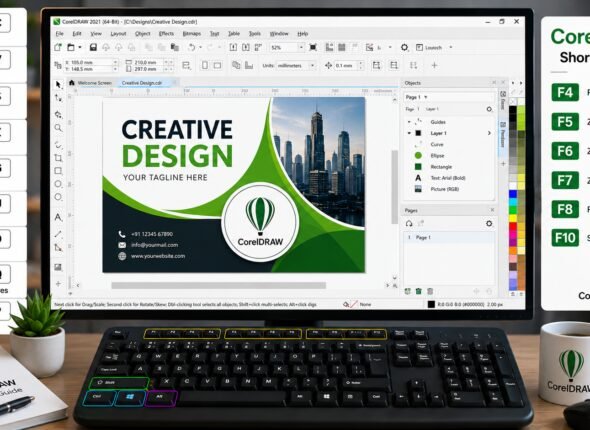590x430 pixels.
Task: Click the gear icon in Pages docker
Action: coord(489,223)
